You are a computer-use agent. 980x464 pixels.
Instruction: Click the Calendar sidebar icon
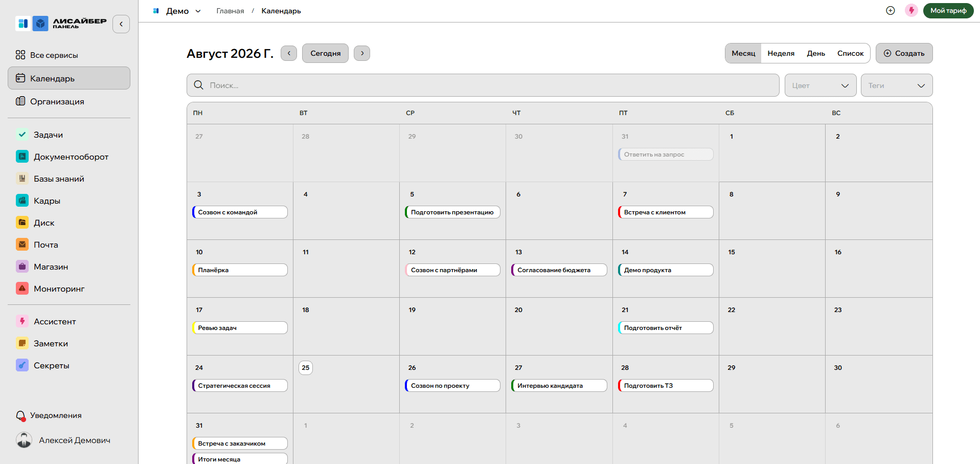[20, 78]
